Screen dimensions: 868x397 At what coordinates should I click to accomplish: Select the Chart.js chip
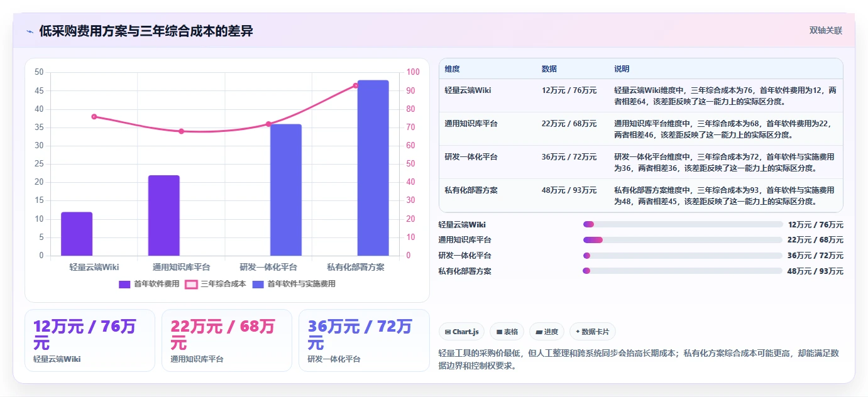coord(461,332)
